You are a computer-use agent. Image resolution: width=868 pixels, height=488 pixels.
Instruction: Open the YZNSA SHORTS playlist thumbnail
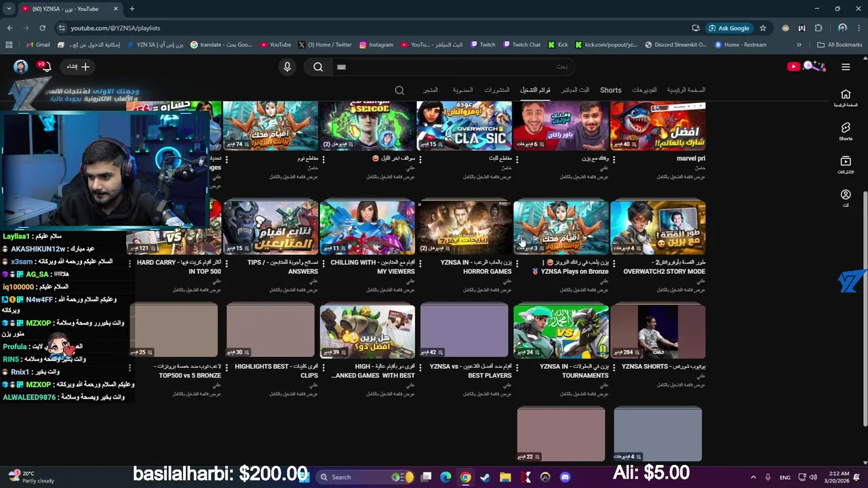click(658, 331)
